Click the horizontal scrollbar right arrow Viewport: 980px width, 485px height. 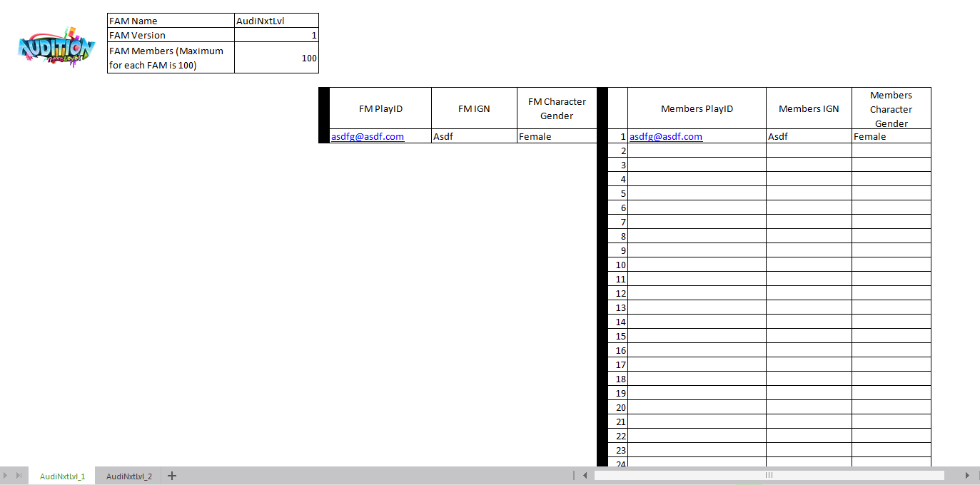(967, 476)
